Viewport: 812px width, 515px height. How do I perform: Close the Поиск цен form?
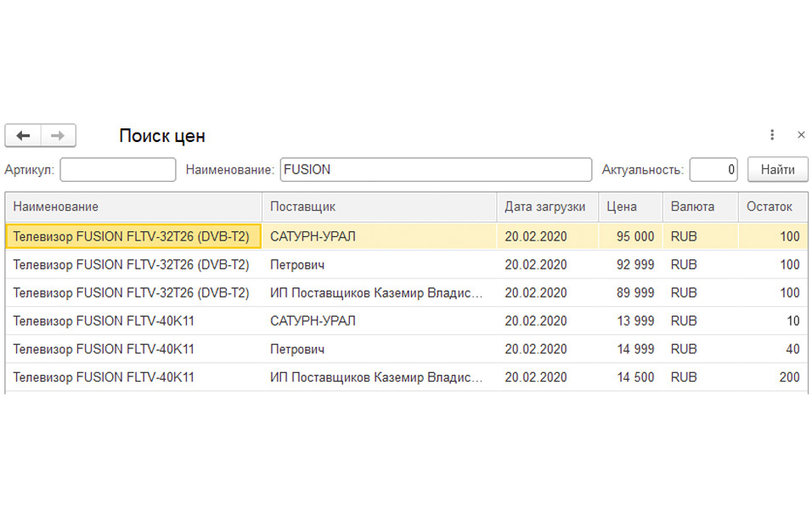pyautogui.click(x=801, y=135)
